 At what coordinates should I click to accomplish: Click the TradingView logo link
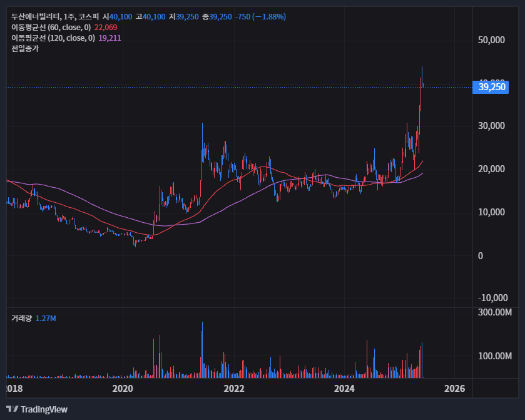pos(37,409)
